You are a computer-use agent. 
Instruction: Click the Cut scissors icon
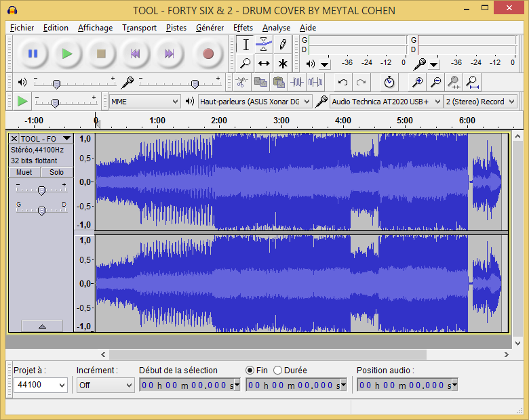[241, 82]
